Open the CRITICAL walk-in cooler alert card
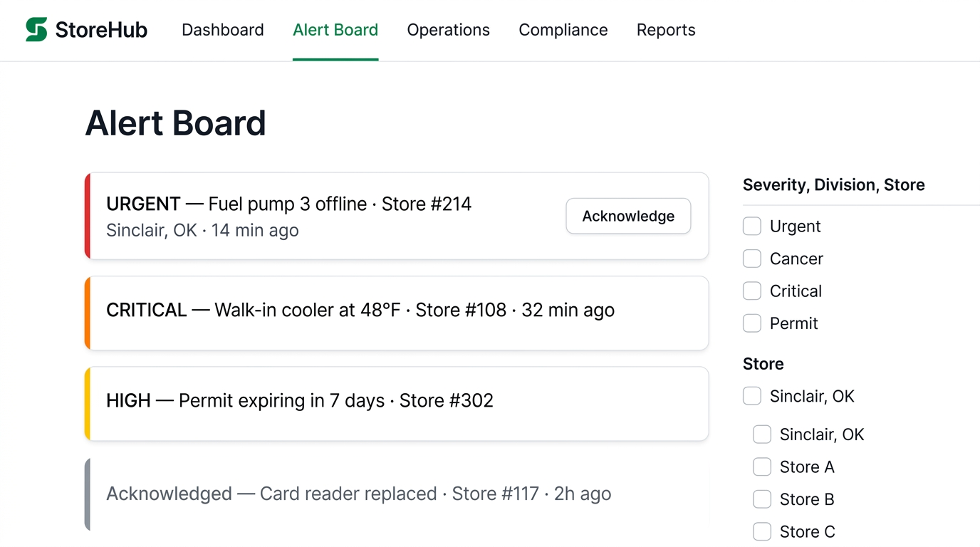This screenshot has height=547, width=980. [396, 313]
